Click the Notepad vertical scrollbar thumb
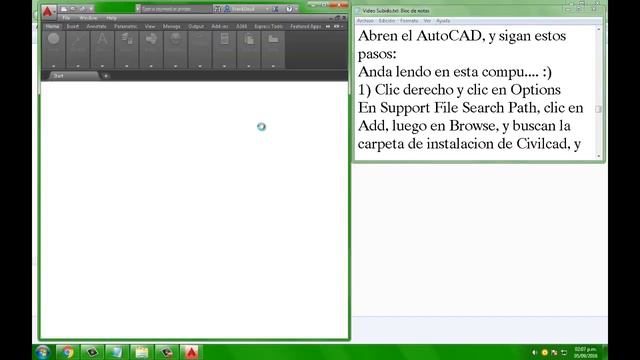Screen dimensions: 640x360 598,109
